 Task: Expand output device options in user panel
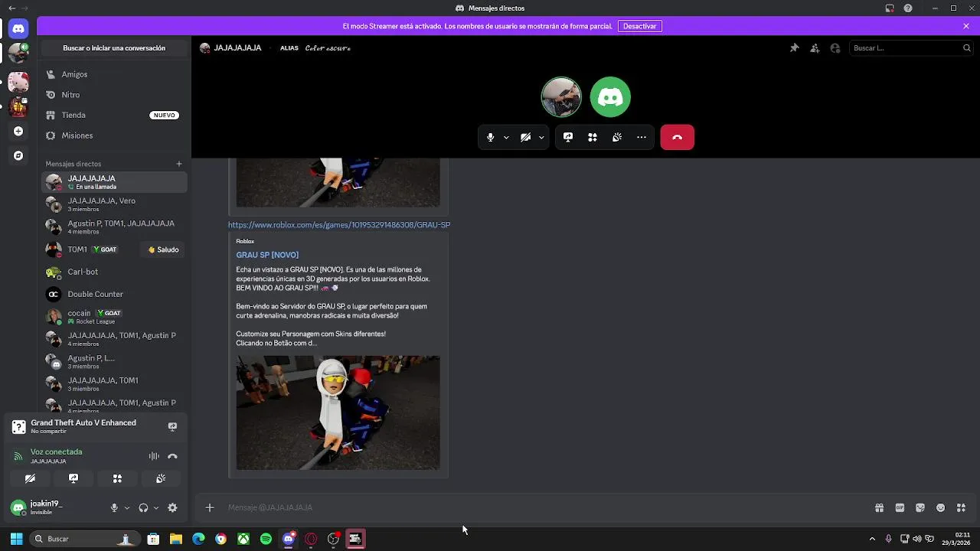pyautogui.click(x=156, y=508)
